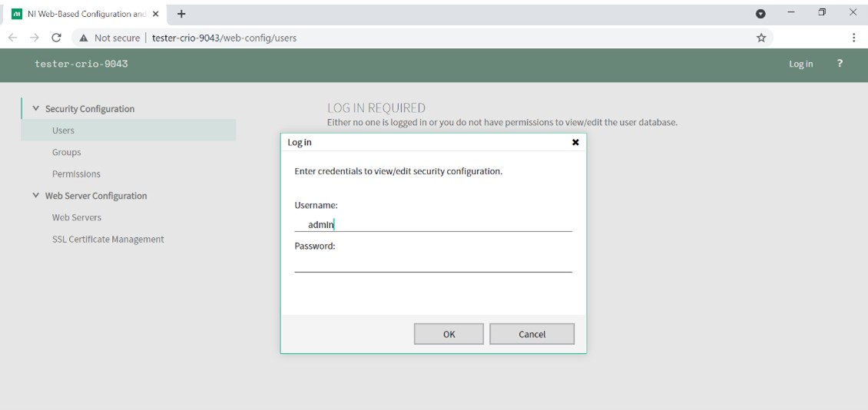Reload the page using the refresh icon
The image size is (868, 410).
(x=56, y=38)
